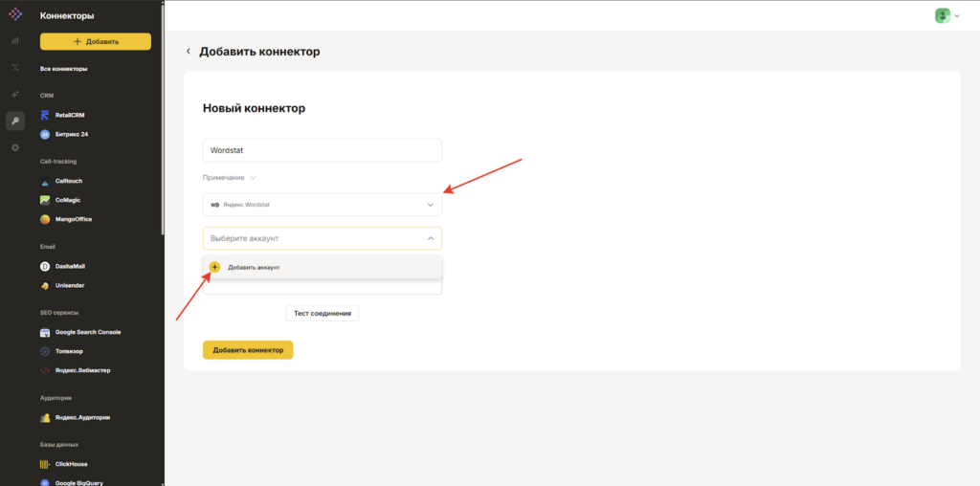Click the RetailCRM icon

pyautogui.click(x=45, y=115)
